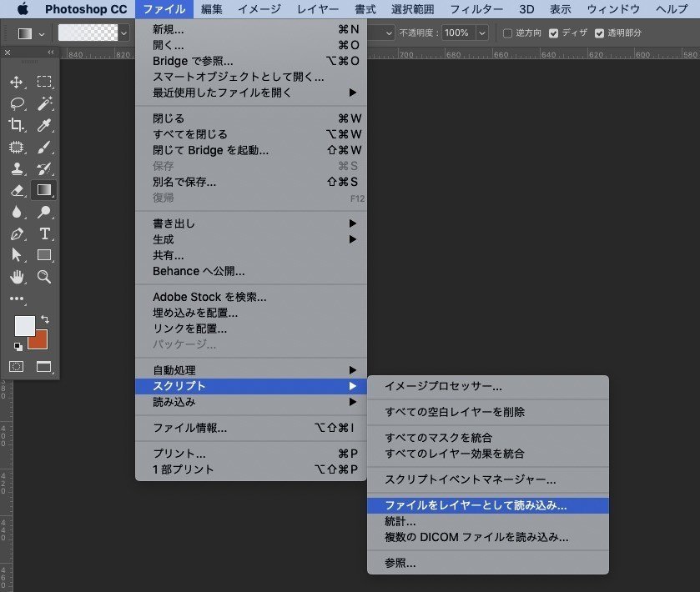Choose イメージプロセッサー... script
Viewport: 700px width, 592px height.
click(487, 386)
